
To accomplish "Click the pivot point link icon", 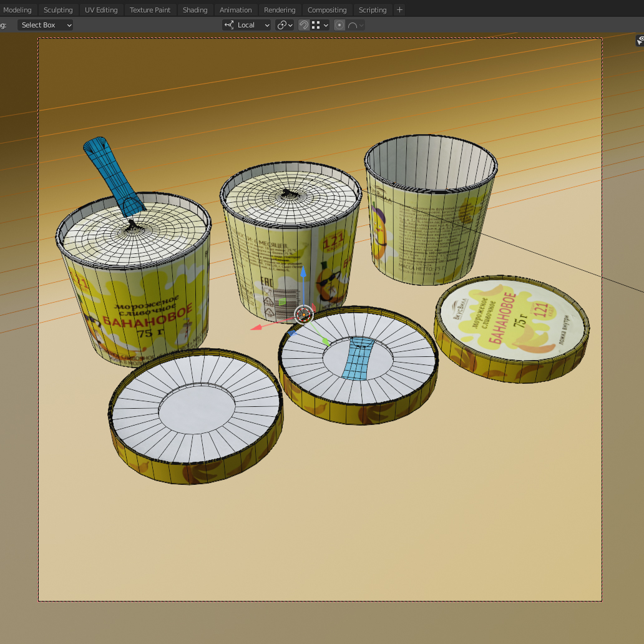I will (282, 25).
